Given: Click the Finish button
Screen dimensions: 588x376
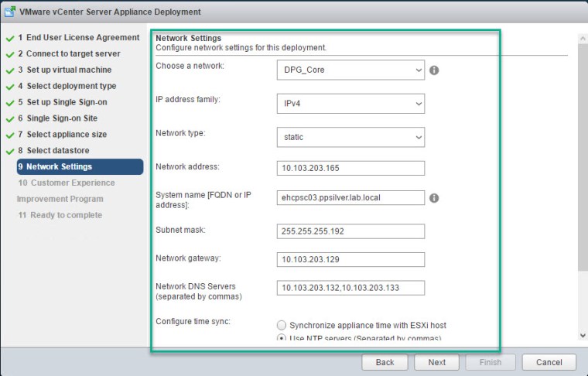Looking at the screenshot, I should [x=491, y=362].
